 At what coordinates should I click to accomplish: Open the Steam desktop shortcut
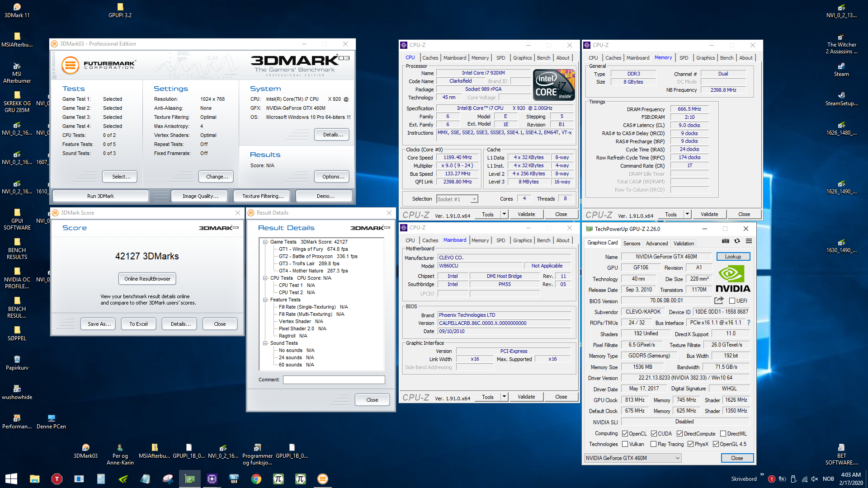tap(841, 69)
